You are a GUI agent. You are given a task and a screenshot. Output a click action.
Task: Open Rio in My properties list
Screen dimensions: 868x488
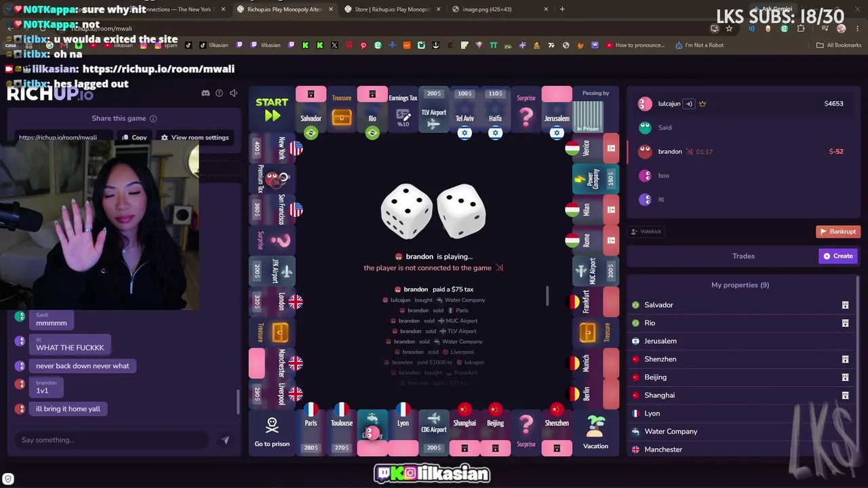coord(741,323)
